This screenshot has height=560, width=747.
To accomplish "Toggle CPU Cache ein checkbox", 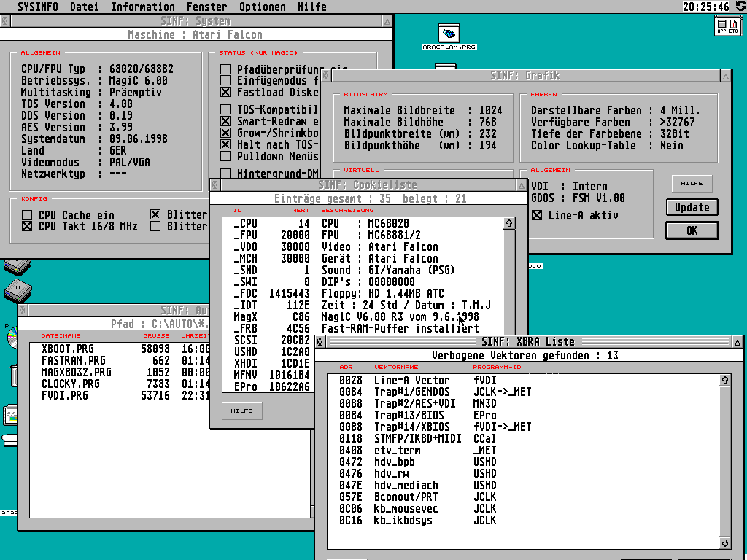I will [x=27, y=215].
